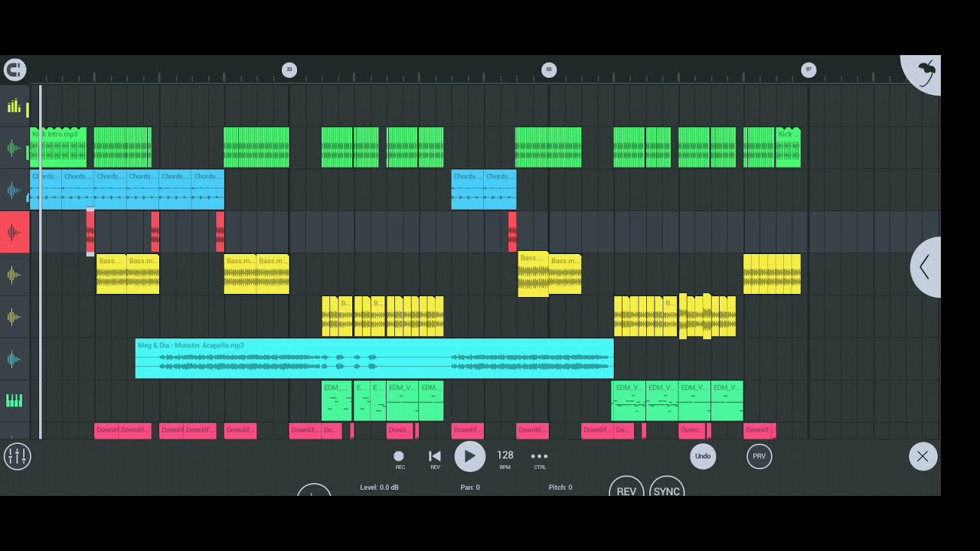Select the Monster Acapella track waveform icon
Viewport: 980px width, 551px height.
(14, 359)
